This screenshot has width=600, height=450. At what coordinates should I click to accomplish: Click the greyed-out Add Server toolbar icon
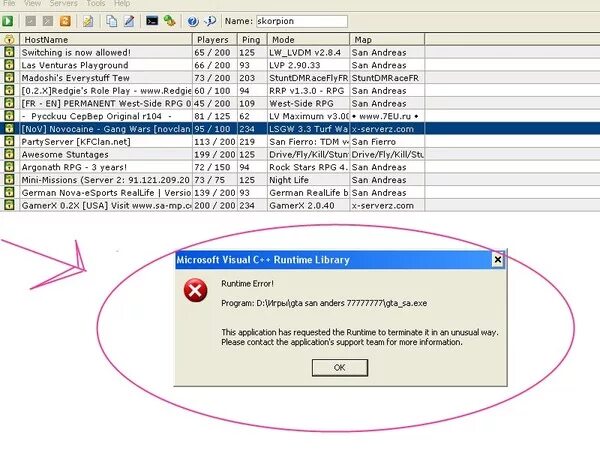coord(31,21)
